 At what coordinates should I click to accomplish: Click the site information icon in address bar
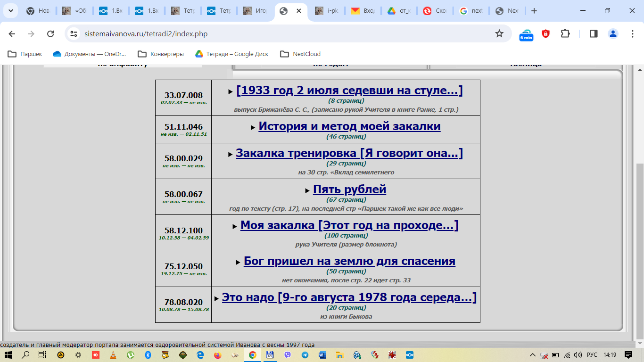pyautogui.click(x=73, y=33)
